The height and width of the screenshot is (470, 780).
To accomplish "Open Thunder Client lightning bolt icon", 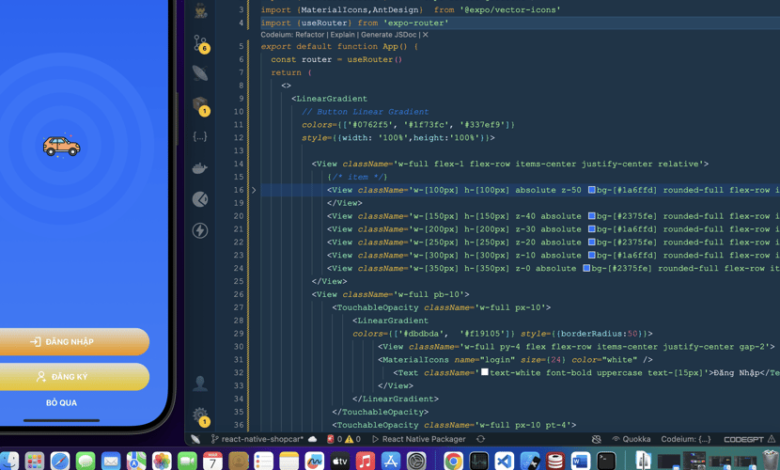I will [x=200, y=231].
